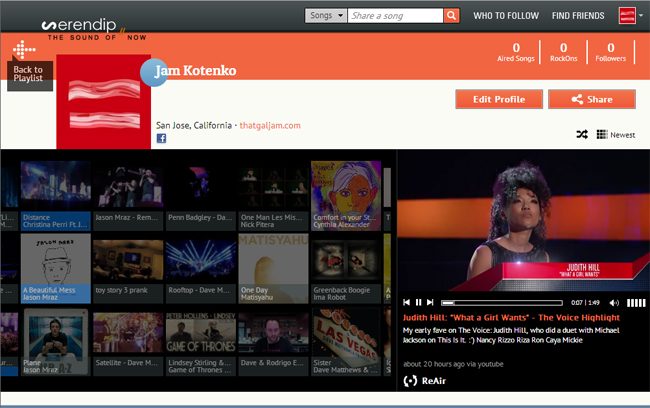Viewport: 650px width, 408px height.
Task: Play A Beautiful Mess Jason Mraz thumbnail
Action: [x=56, y=268]
